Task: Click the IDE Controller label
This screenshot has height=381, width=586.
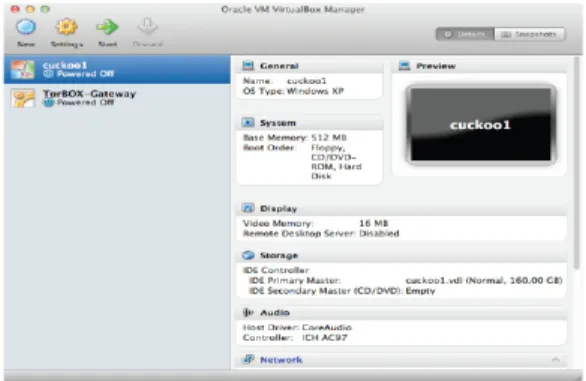Action: click(276, 270)
